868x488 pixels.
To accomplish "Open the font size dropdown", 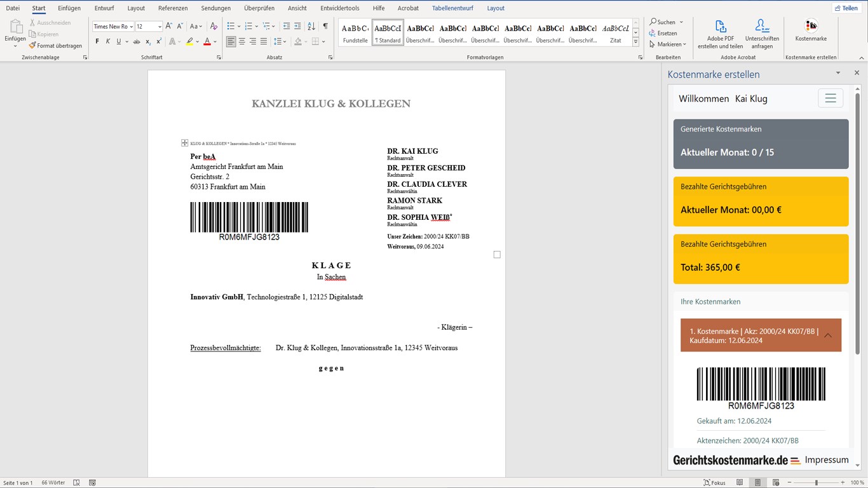I will pos(159,27).
